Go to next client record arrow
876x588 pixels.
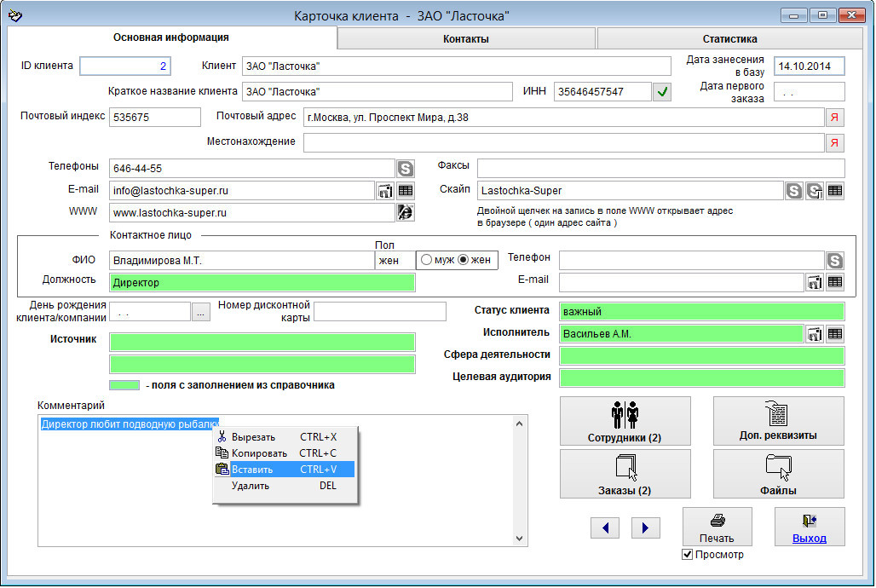[646, 528]
